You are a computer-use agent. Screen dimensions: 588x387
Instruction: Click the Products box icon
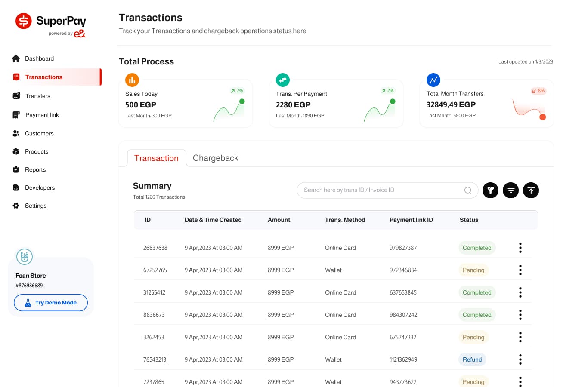[16, 151]
